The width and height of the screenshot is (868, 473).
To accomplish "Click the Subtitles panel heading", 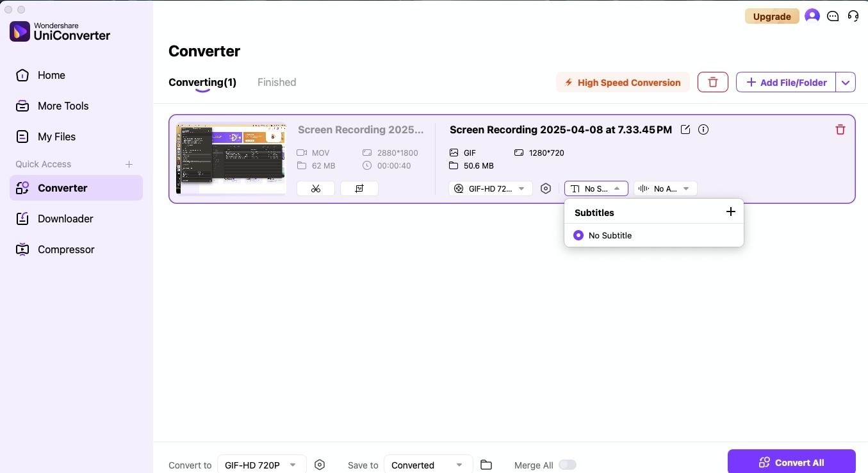I will tap(594, 212).
